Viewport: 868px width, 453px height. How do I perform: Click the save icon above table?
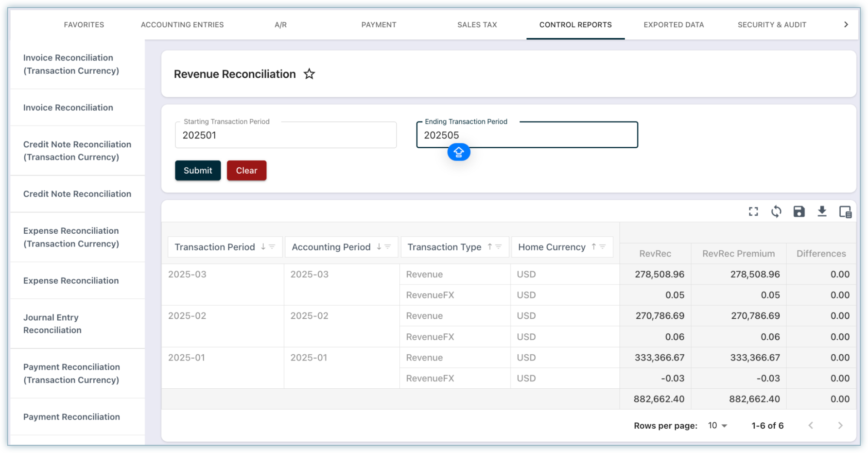coord(799,212)
